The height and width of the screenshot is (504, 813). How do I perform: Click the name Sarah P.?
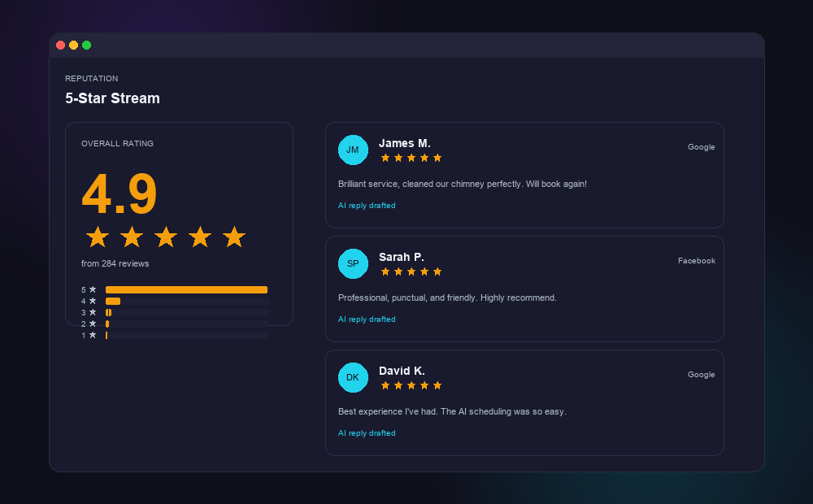pyautogui.click(x=402, y=257)
